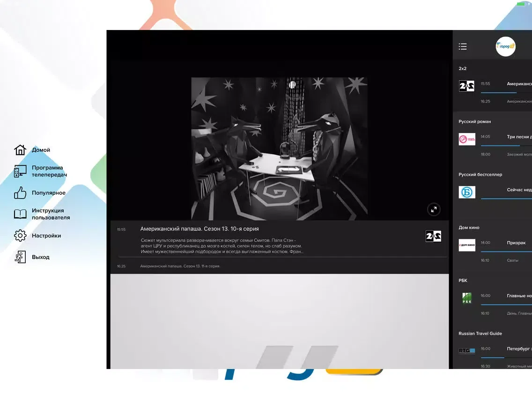Choose Выход menu label
Screen dimensions: 532x399
(x=40, y=257)
